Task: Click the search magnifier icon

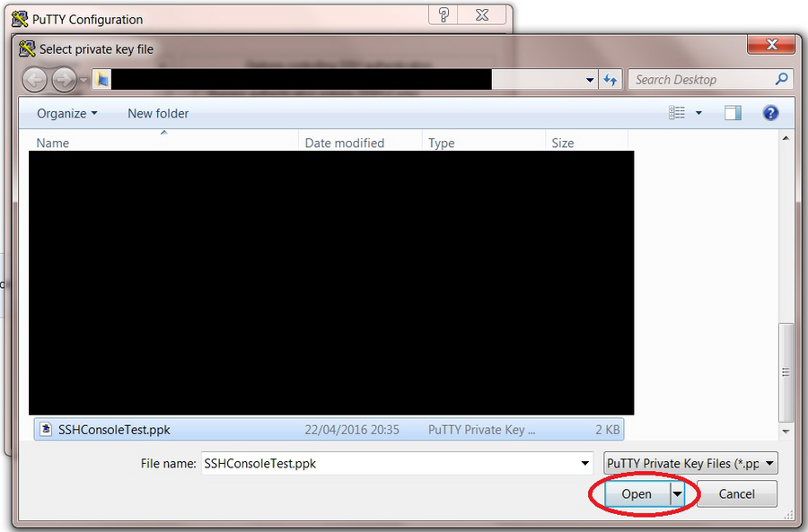Action: tap(781, 80)
